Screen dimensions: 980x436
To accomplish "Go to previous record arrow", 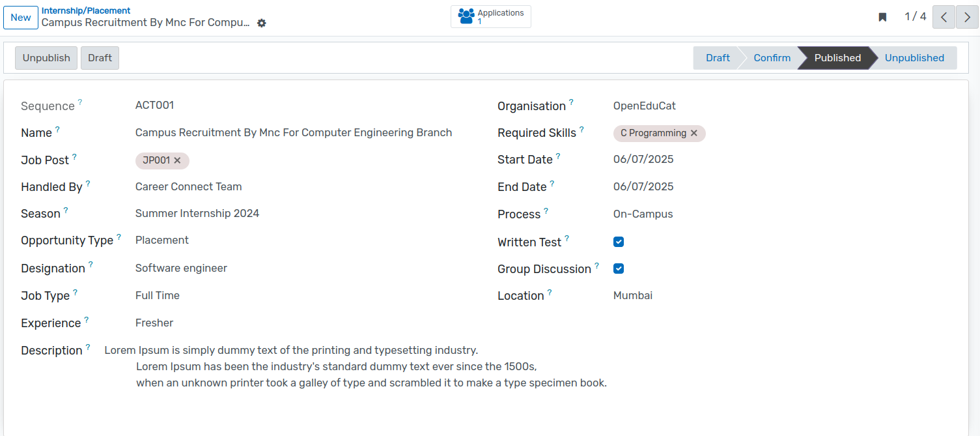I will (x=944, y=17).
